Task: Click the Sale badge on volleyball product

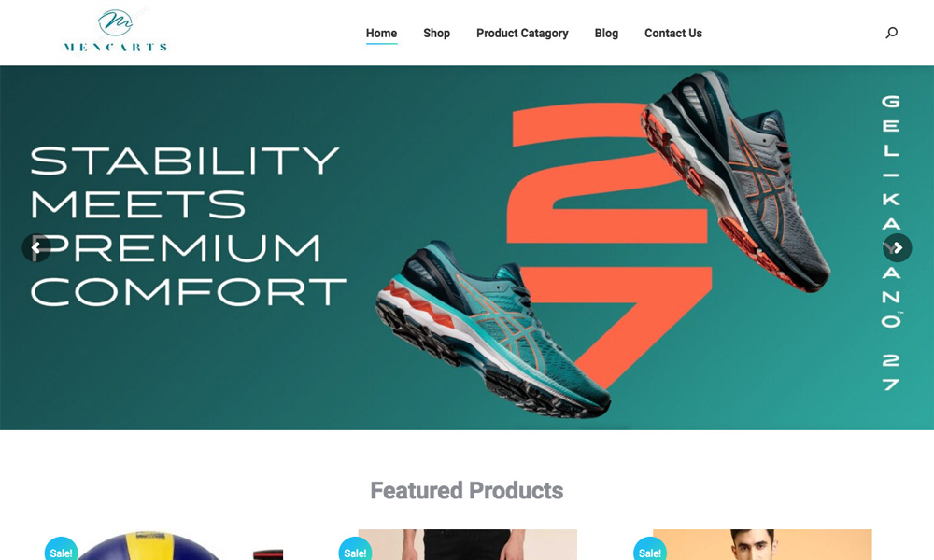Action: click(61, 551)
